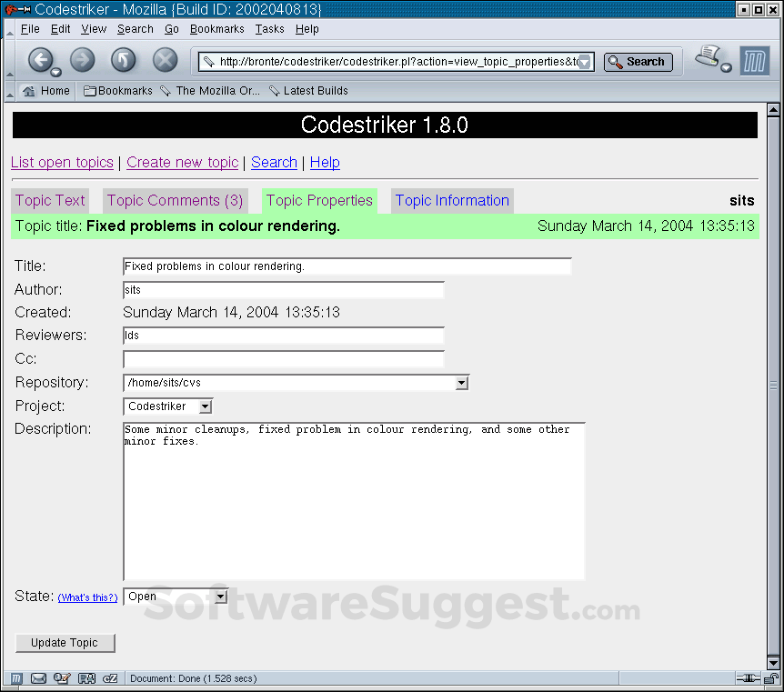Click the Forward navigation arrow icon
784x692 pixels.
pos(82,61)
